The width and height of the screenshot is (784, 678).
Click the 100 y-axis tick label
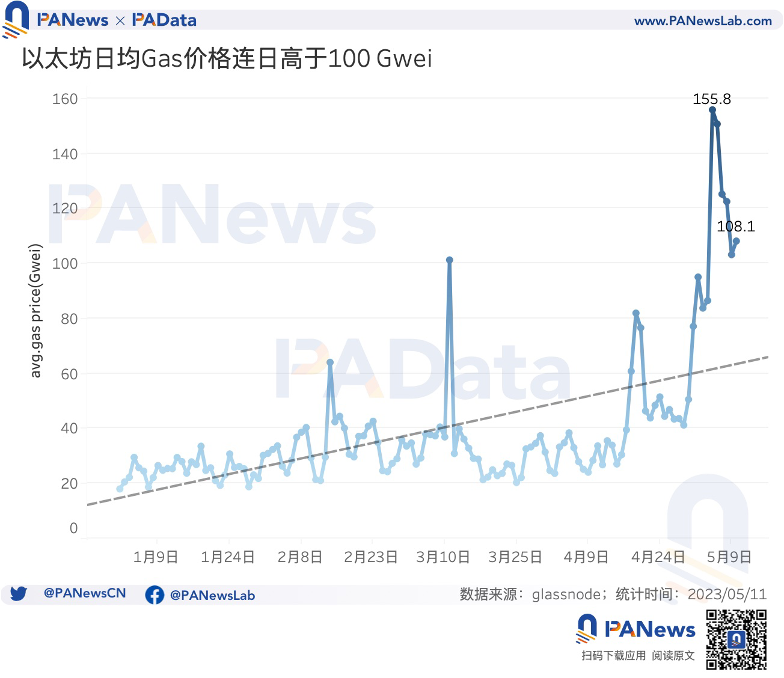[65, 263]
